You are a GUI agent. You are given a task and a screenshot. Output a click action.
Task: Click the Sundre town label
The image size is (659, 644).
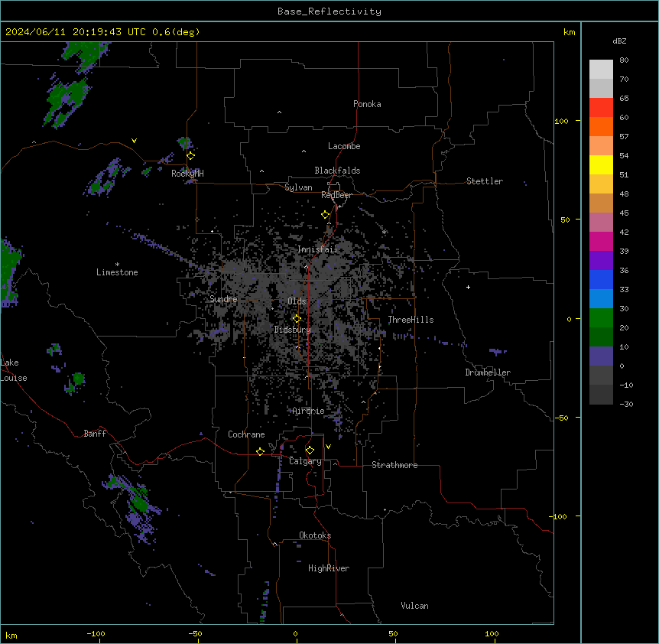point(223,299)
